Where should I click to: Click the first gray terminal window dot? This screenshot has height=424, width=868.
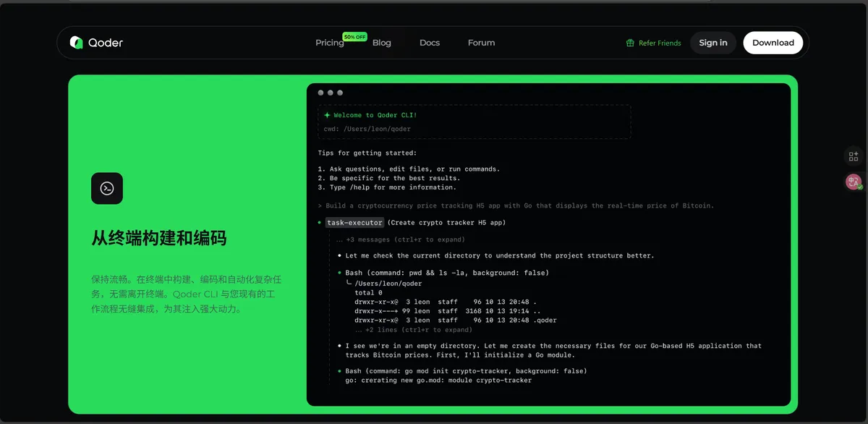point(320,93)
